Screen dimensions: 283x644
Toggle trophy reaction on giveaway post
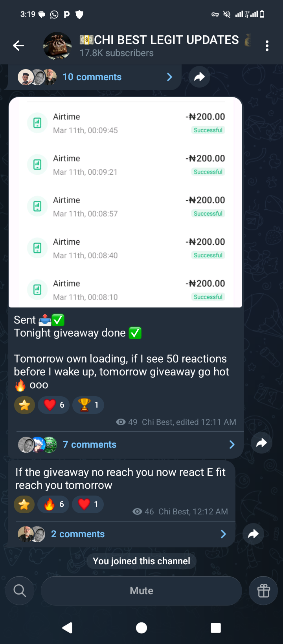coord(88,405)
